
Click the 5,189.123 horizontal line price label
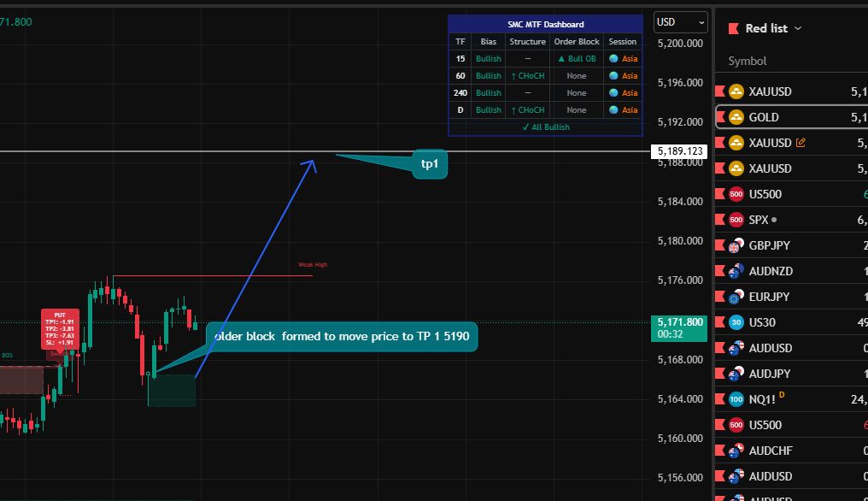680,151
